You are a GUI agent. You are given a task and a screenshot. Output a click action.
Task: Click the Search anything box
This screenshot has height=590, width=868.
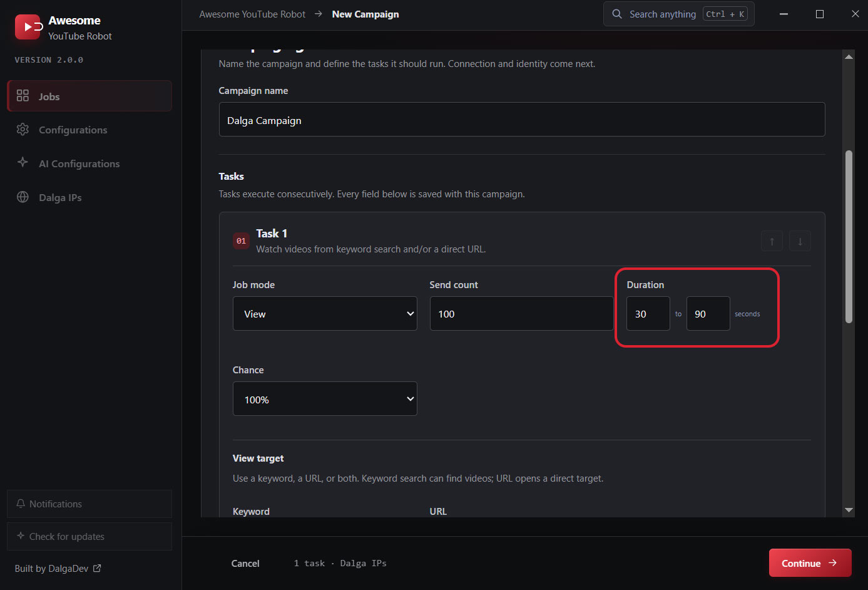(x=678, y=14)
